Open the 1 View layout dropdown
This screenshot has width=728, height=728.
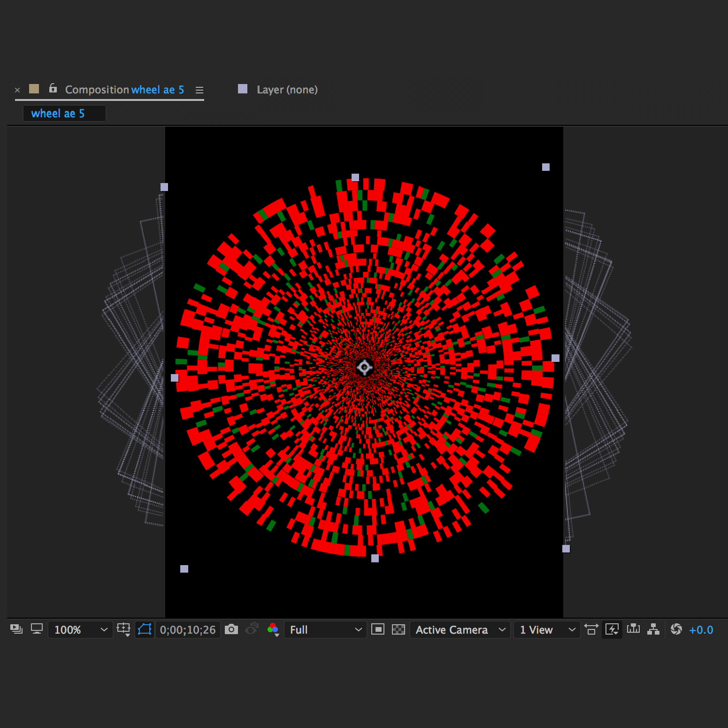(x=547, y=629)
